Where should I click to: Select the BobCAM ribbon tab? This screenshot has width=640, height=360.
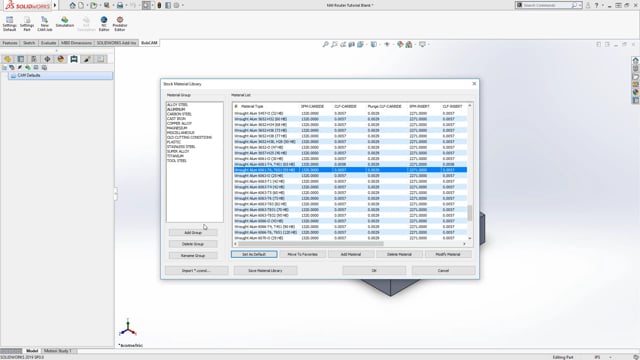coord(149,43)
